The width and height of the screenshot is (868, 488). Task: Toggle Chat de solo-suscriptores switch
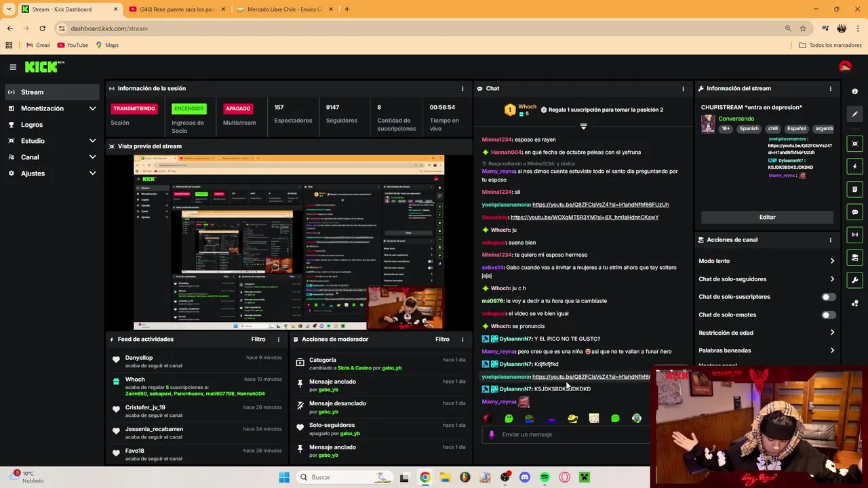[829, 297]
